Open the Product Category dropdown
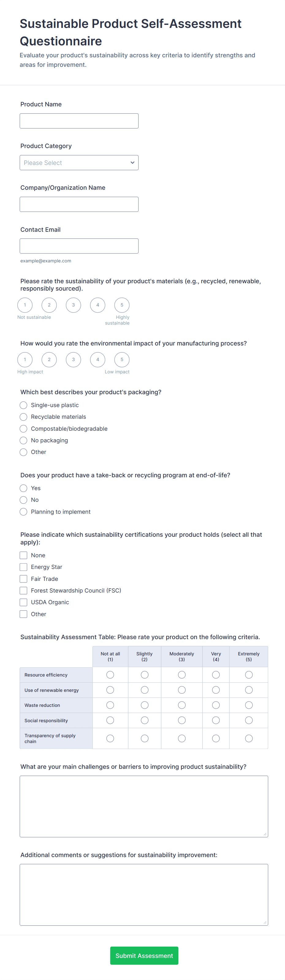Image resolution: width=285 pixels, height=980 pixels. pos(79,162)
